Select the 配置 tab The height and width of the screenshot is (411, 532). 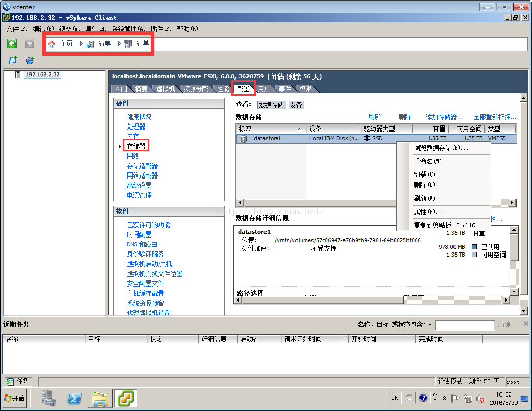243,89
